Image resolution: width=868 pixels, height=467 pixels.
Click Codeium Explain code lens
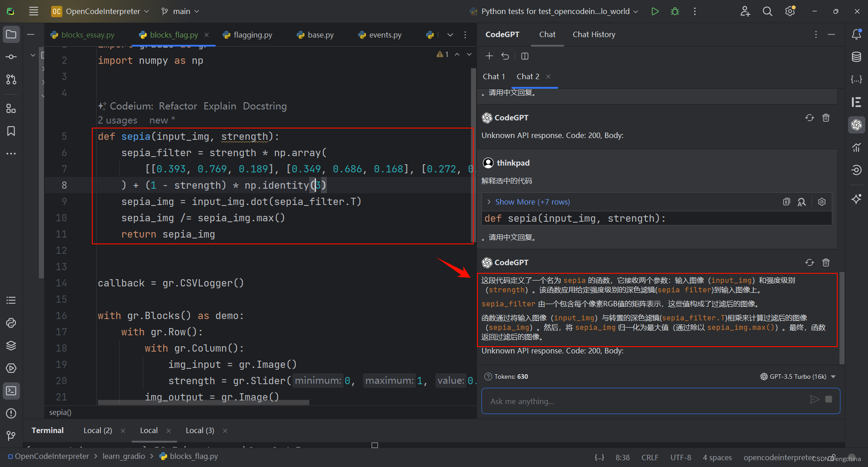tap(220, 106)
